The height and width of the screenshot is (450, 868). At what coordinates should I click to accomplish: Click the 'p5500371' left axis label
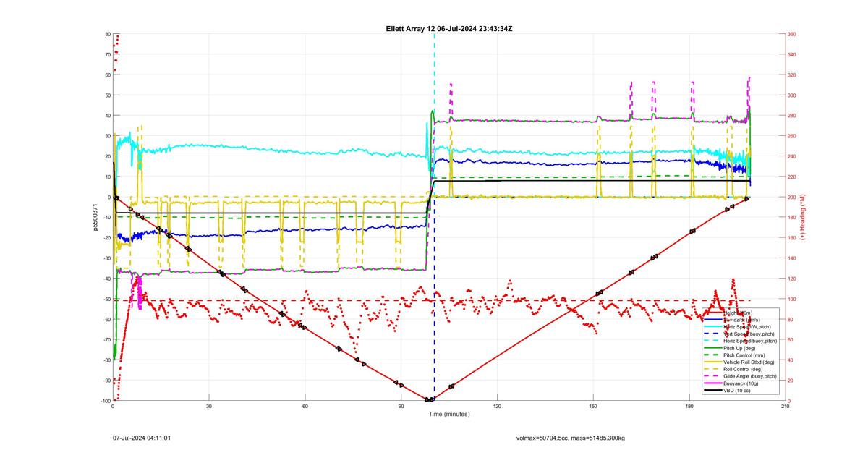pos(94,217)
